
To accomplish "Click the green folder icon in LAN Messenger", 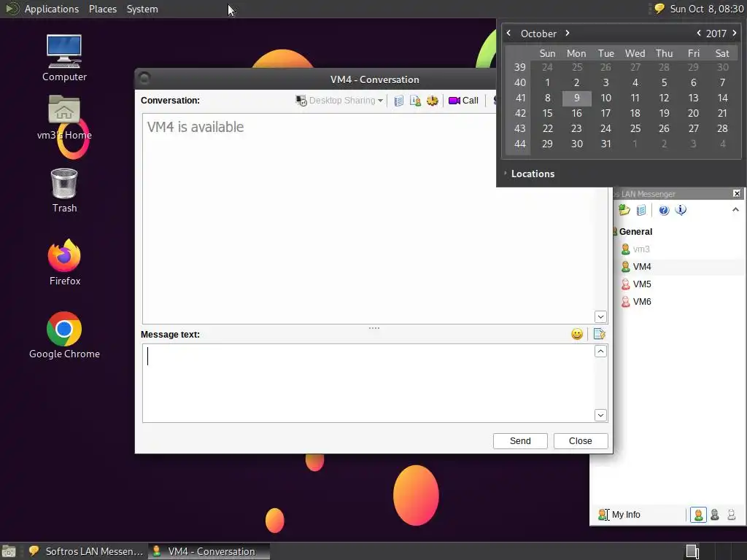I will [x=624, y=210].
